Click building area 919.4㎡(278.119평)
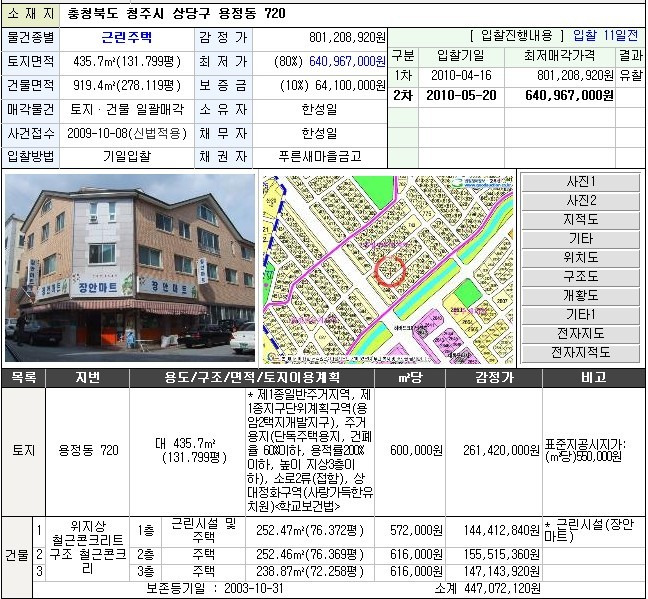 coord(127,86)
